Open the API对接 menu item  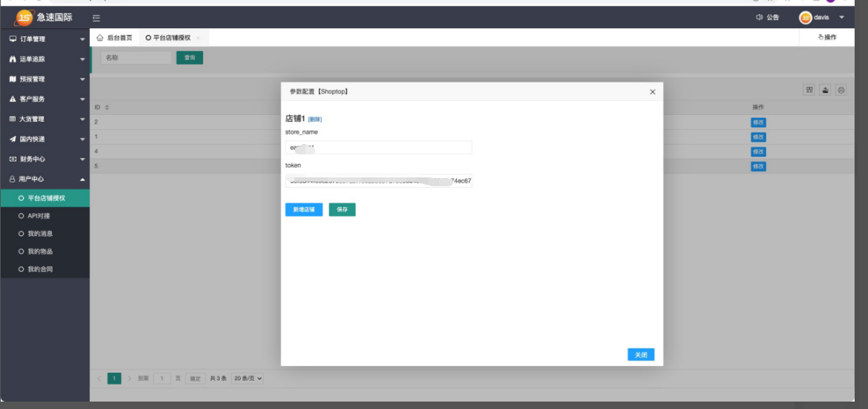tap(39, 216)
